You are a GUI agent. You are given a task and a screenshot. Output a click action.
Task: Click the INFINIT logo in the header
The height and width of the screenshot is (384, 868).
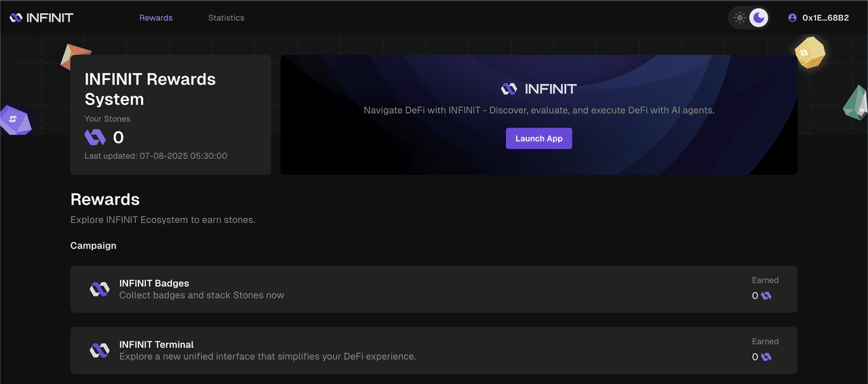pyautogui.click(x=41, y=18)
